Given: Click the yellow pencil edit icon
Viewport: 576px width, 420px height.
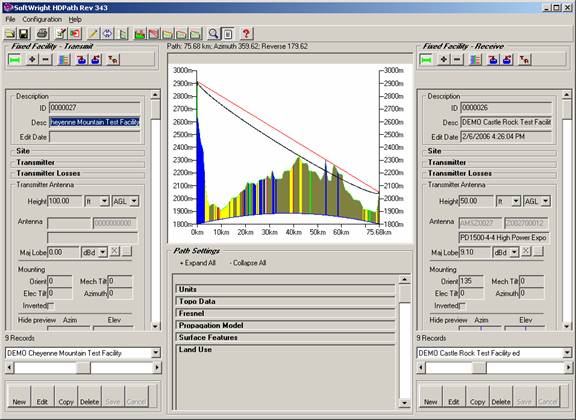Looking at the screenshot, I should (93, 34).
